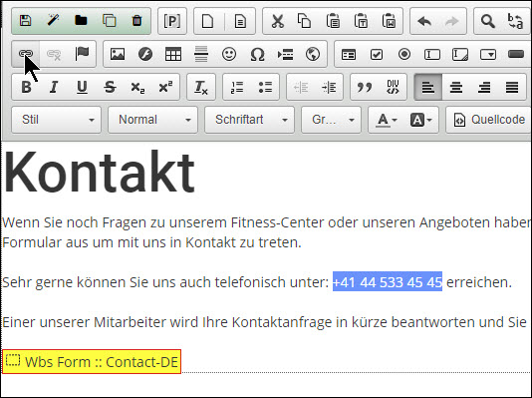Insert a table
Image resolution: width=532 pixels, height=398 pixels.
173,54
